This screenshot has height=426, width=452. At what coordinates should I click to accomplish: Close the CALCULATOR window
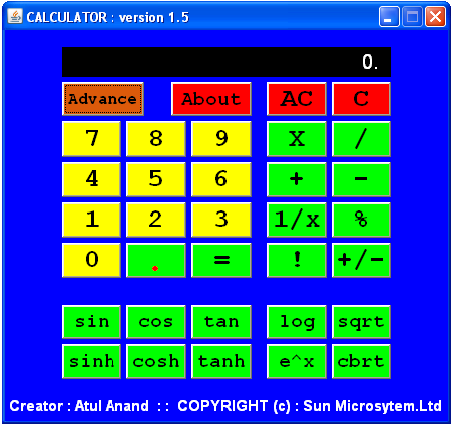[x=435, y=17]
